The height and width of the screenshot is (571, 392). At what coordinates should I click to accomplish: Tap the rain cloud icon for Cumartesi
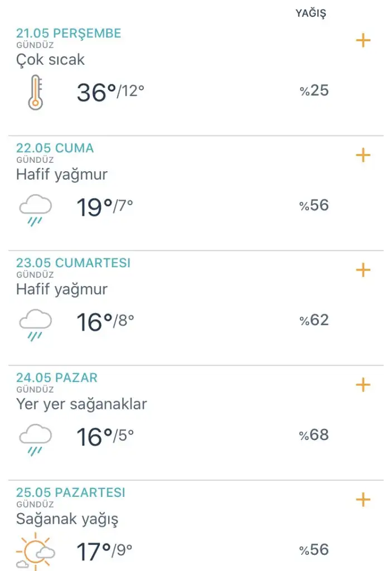click(35, 325)
